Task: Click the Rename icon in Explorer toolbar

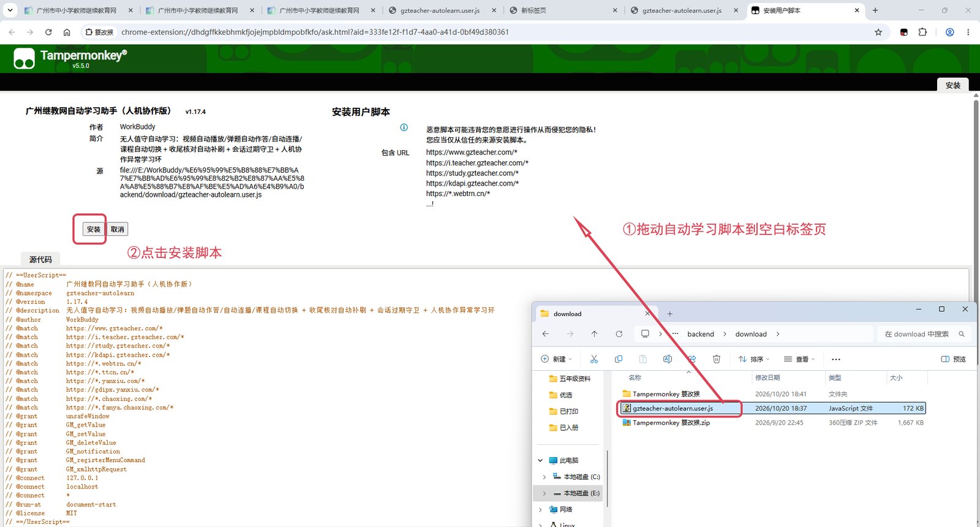Action: click(x=668, y=359)
